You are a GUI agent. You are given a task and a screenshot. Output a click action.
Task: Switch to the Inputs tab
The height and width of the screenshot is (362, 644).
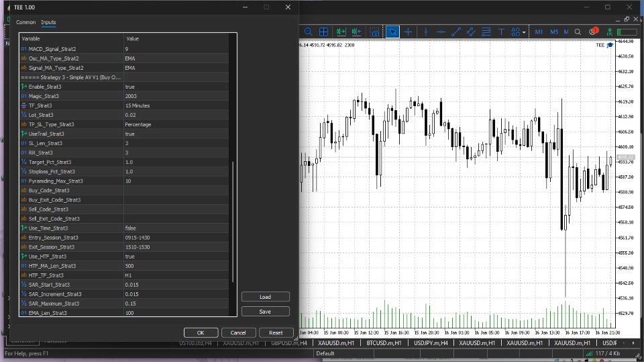(x=48, y=22)
